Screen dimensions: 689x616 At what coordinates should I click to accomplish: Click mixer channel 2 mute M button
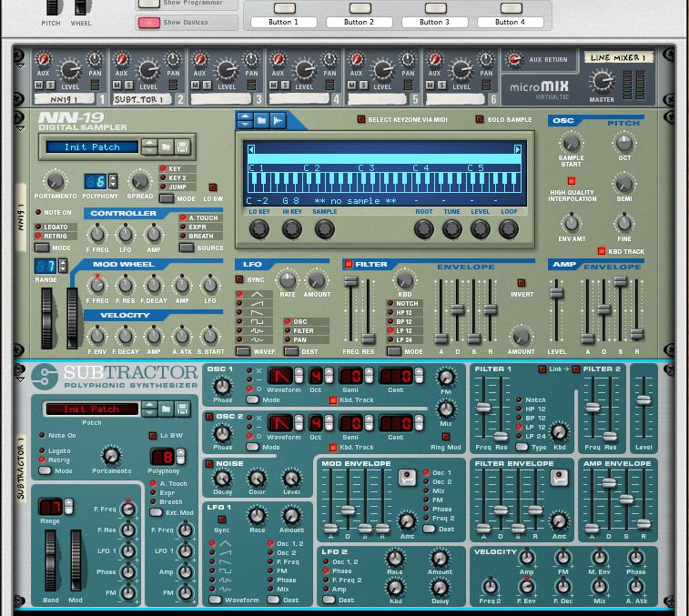[117, 86]
